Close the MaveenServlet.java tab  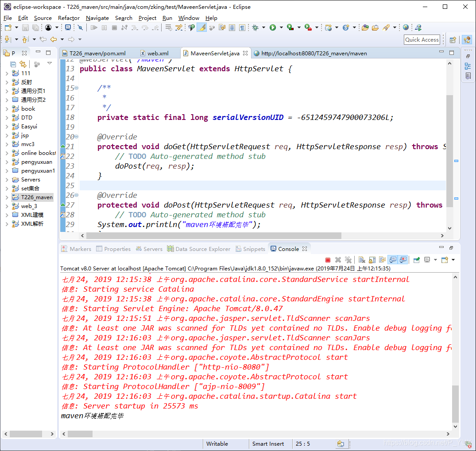click(245, 53)
